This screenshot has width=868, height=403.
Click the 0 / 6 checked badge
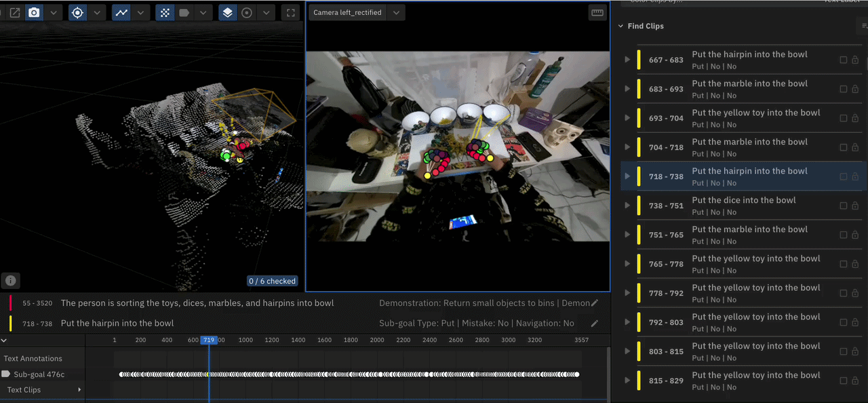pos(272,281)
